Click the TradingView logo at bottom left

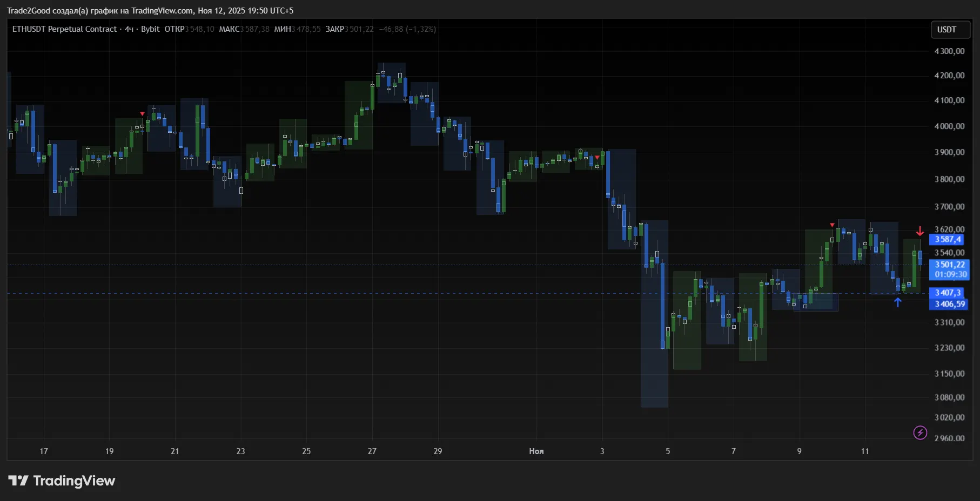[x=62, y=480]
